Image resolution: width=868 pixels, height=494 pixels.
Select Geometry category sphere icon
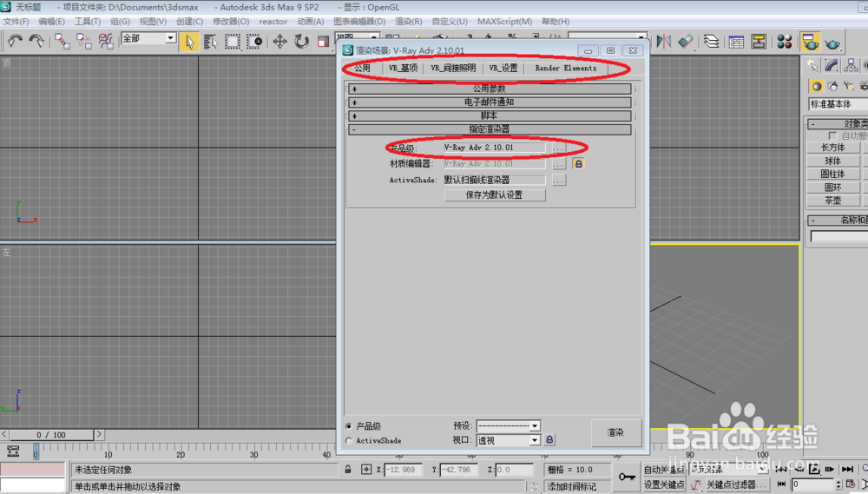pos(816,87)
